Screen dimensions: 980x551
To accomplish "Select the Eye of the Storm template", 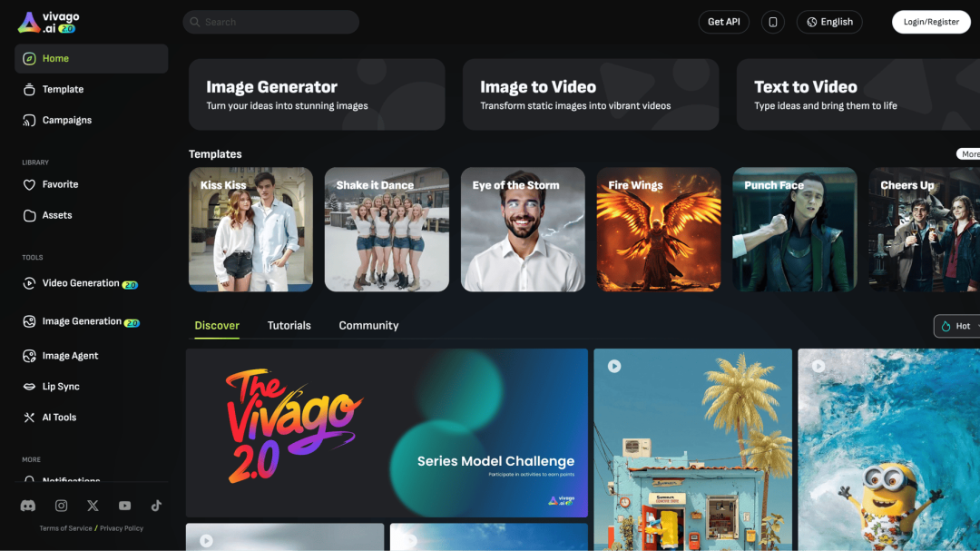I will pos(524,230).
